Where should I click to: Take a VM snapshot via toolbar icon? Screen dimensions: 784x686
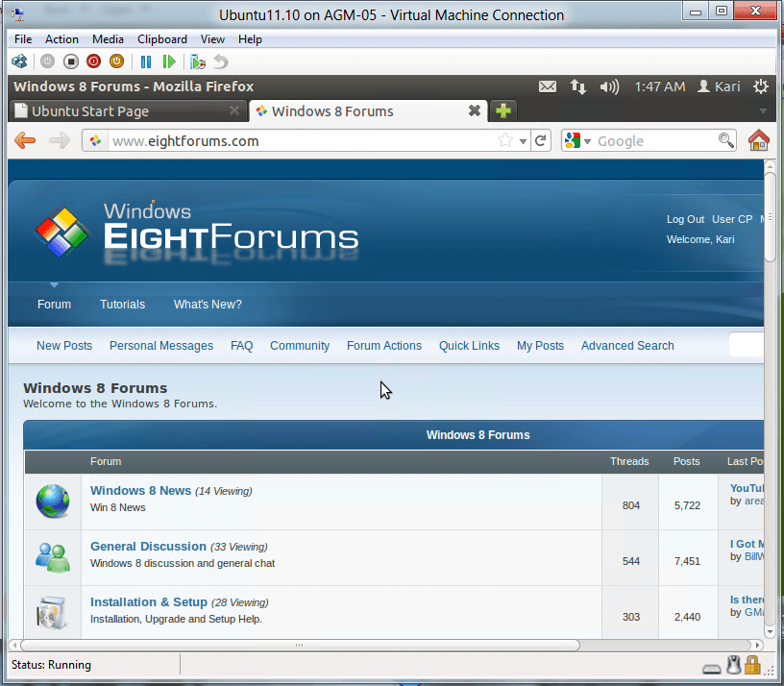[198, 61]
